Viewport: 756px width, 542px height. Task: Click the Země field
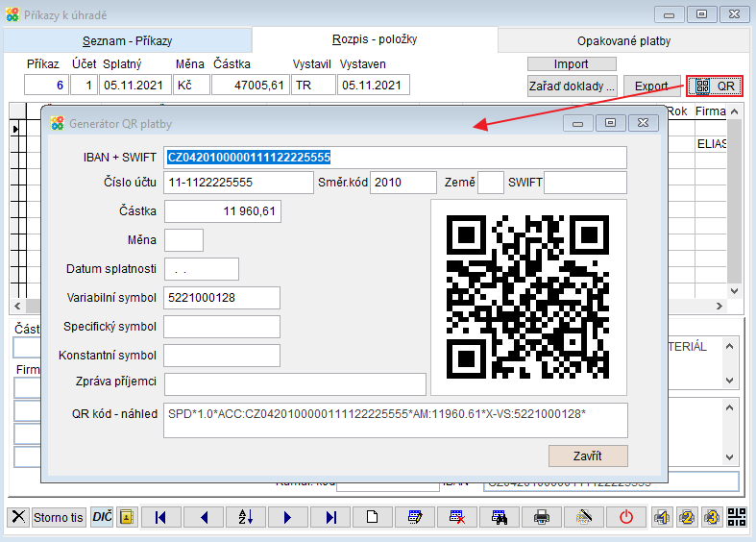point(490,183)
